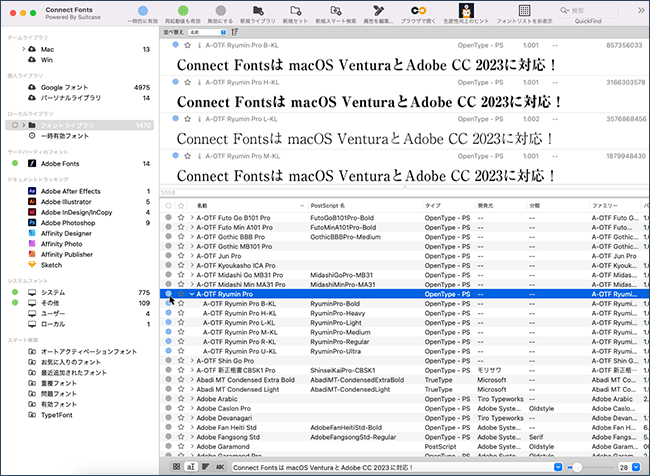Image resolution: width=650 pixels, height=476 pixels.
Task: Show info for Ryumin Pro B-KL preview
Action: point(199,45)
